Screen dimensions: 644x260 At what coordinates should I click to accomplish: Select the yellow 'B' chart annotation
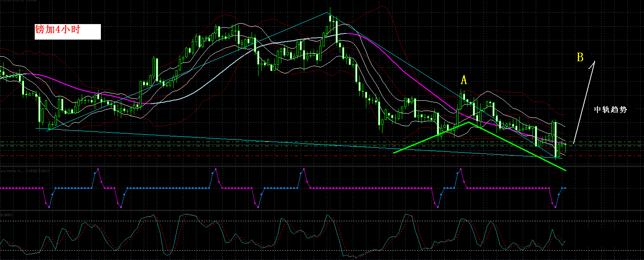point(580,57)
